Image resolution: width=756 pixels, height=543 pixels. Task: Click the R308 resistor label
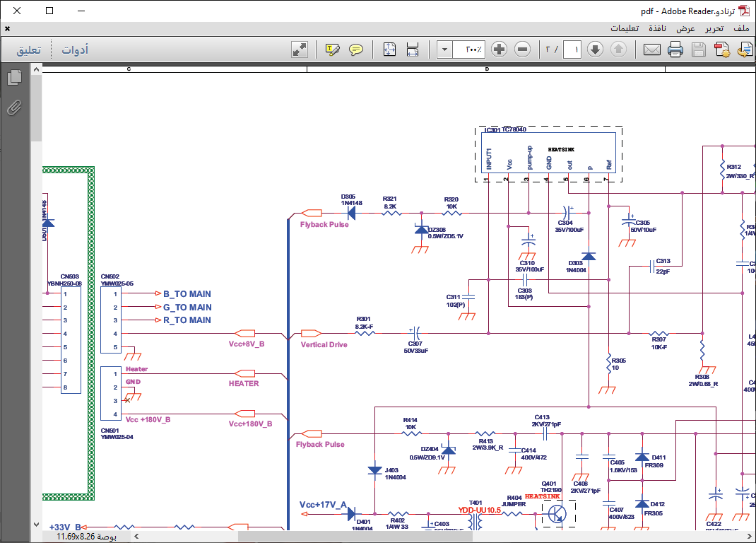pyautogui.click(x=702, y=377)
